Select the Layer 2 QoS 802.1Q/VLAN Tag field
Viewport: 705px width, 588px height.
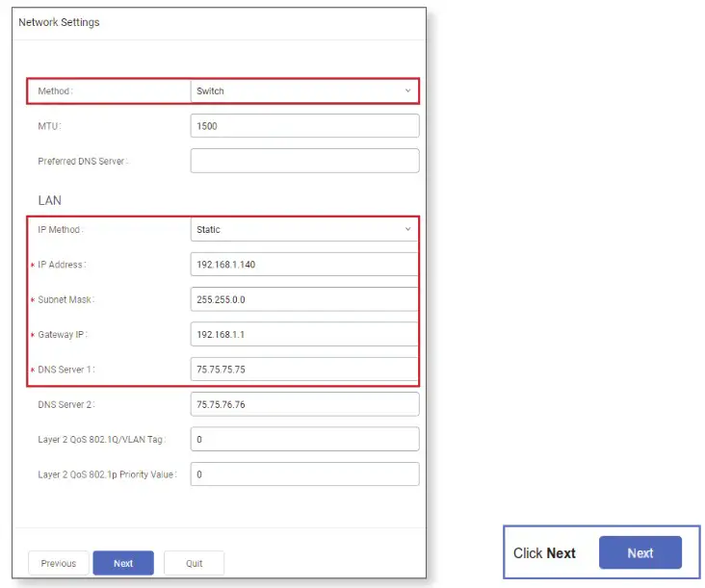pyautogui.click(x=304, y=439)
